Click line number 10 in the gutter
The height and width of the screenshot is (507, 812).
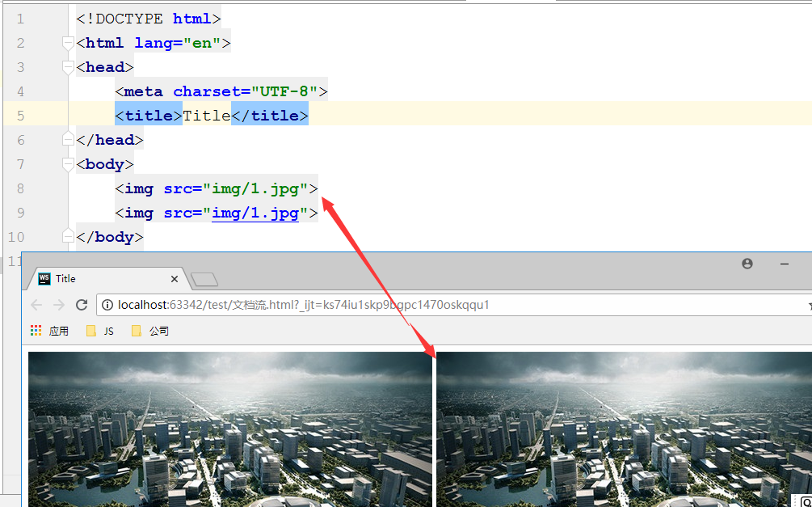coord(16,238)
